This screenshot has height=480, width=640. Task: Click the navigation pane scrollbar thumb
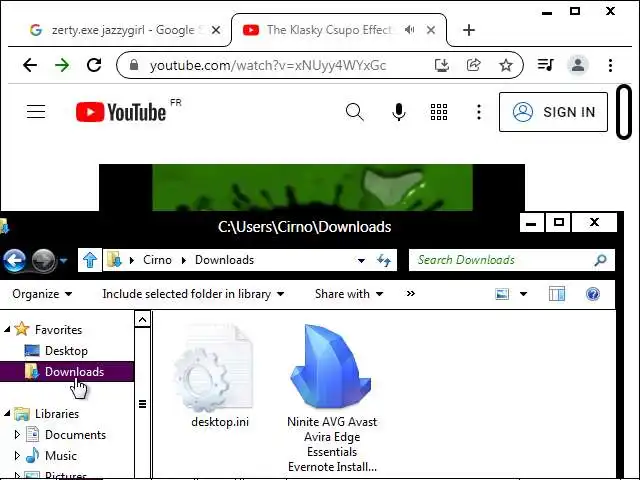tap(142, 404)
